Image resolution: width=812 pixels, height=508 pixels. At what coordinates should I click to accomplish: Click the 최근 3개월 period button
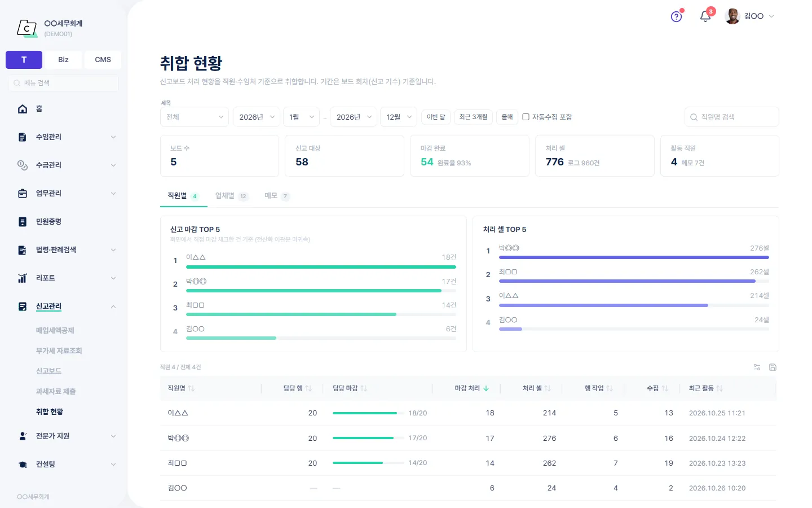[x=473, y=117]
